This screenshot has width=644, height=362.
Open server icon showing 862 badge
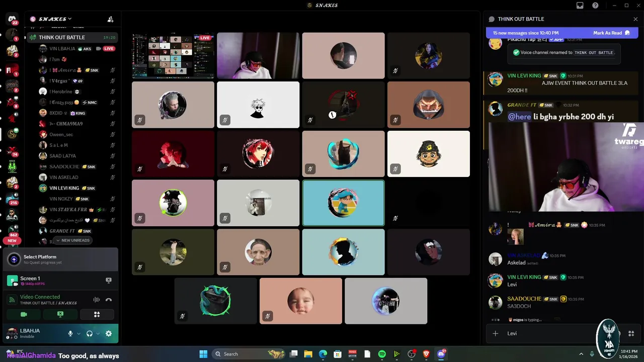(12, 231)
